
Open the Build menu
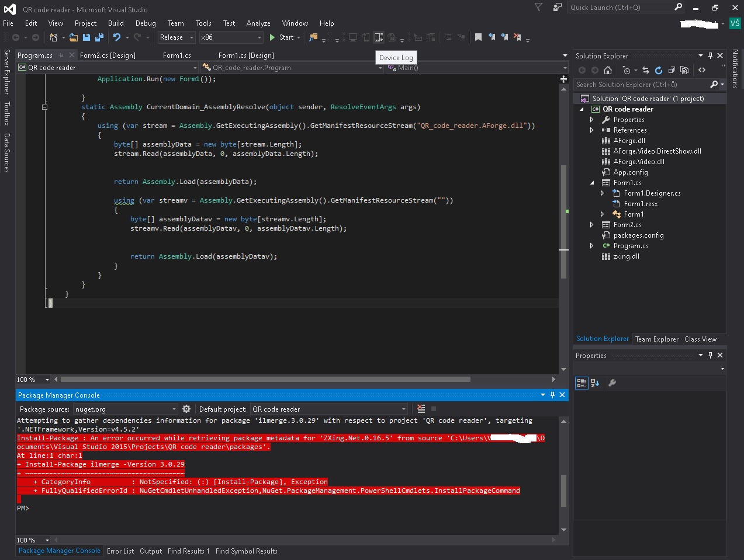(116, 23)
